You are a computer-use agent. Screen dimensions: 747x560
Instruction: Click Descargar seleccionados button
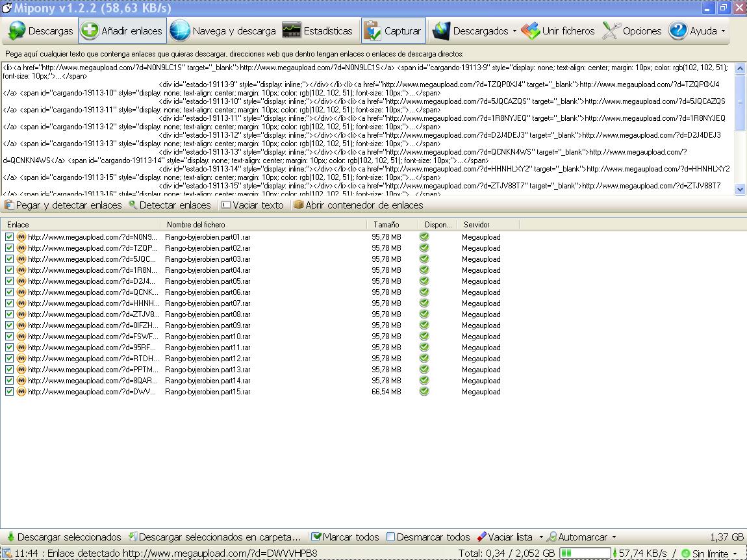click(x=64, y=537)
